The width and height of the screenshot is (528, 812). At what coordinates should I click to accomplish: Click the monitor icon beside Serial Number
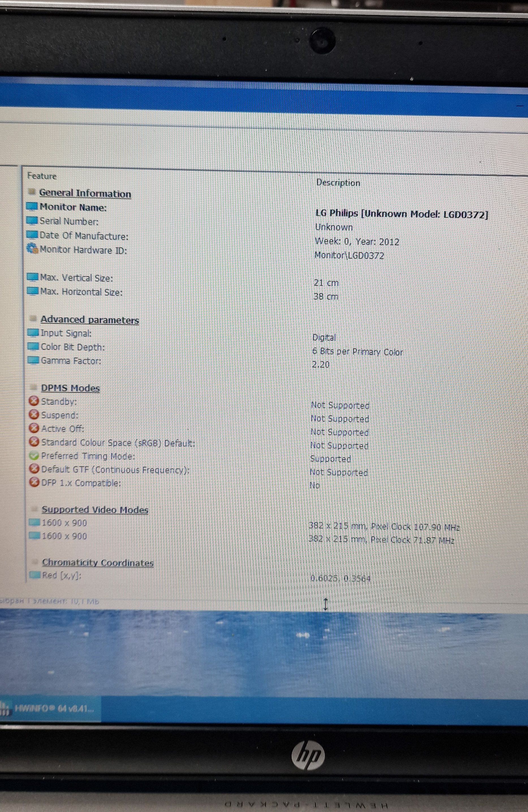click(x=32, y=221)
